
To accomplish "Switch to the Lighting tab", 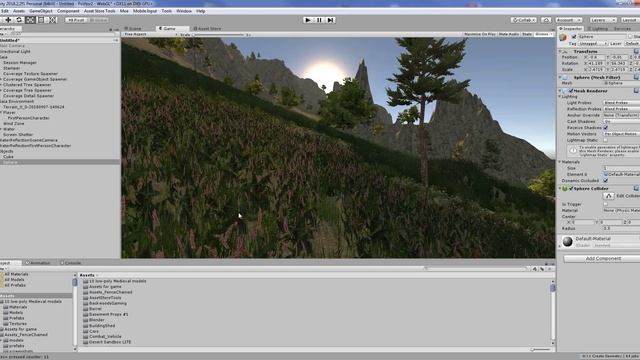I will coord(598,29).
